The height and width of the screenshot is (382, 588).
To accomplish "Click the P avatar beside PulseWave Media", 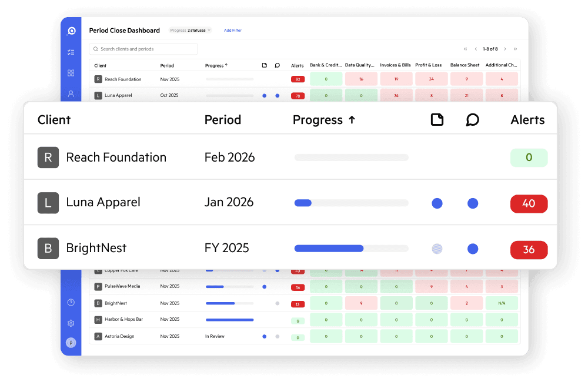I will tap(98, 287).
